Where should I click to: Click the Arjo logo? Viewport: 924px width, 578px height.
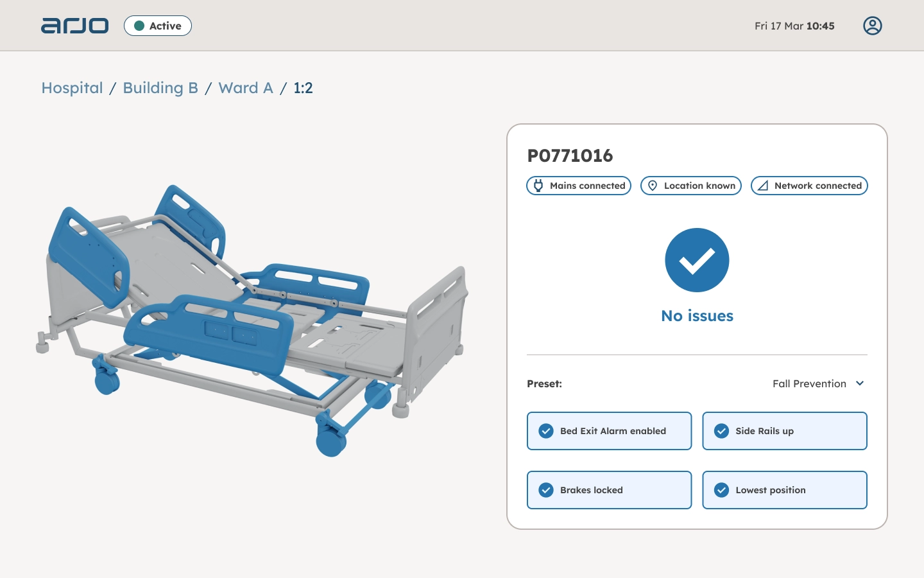(x=74, y=26)
